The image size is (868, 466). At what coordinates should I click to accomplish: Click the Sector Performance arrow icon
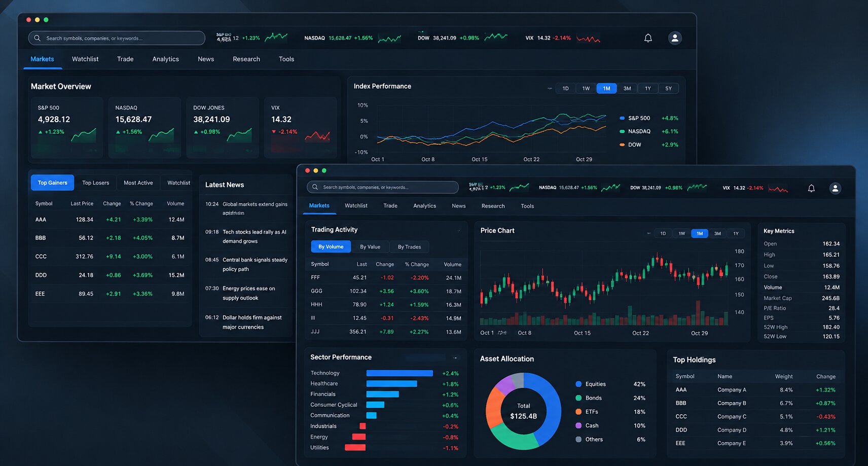(455, 357)
